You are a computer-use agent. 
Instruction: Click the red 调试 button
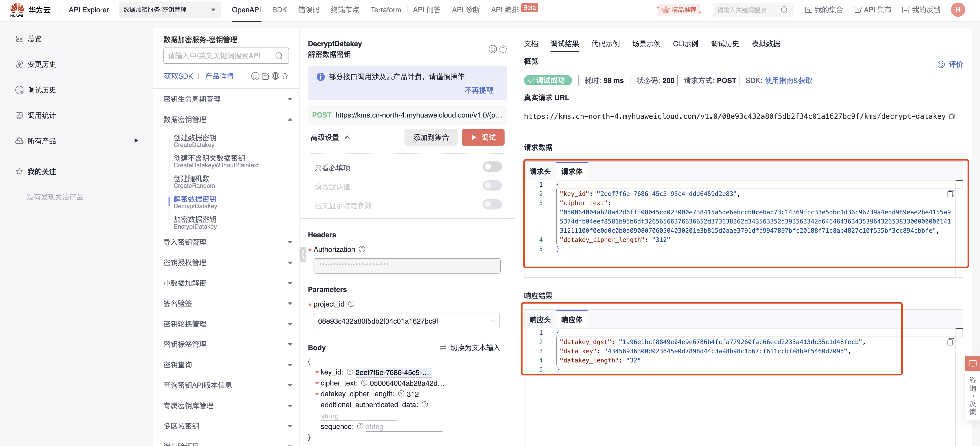click(483, 137)
